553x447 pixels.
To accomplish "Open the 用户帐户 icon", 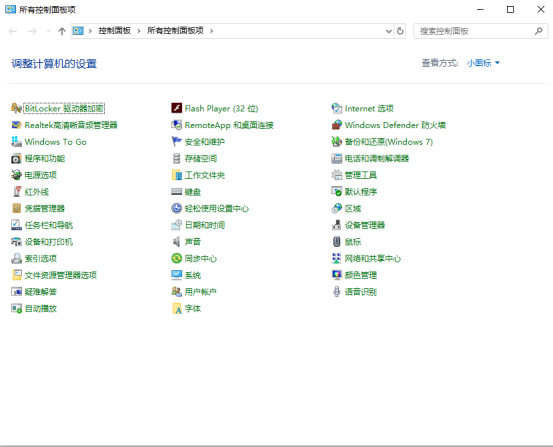I will pos(176,291).
